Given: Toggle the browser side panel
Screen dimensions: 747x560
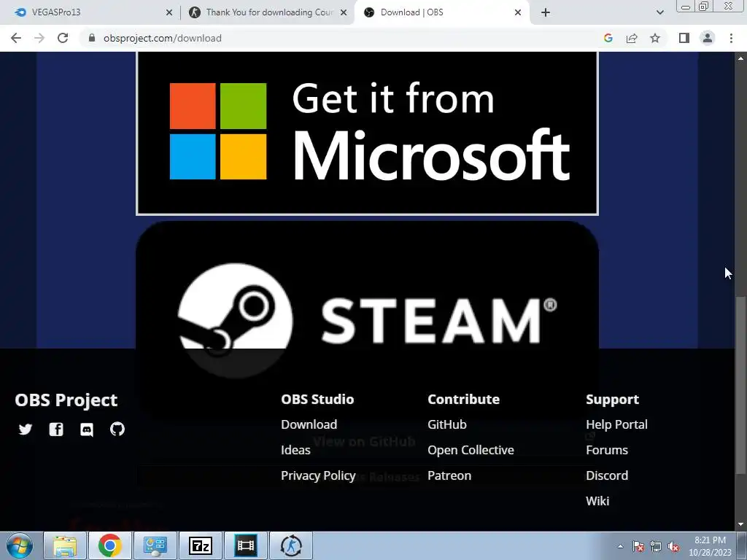Looking at the screenshot, I should (x=684, y=38).
